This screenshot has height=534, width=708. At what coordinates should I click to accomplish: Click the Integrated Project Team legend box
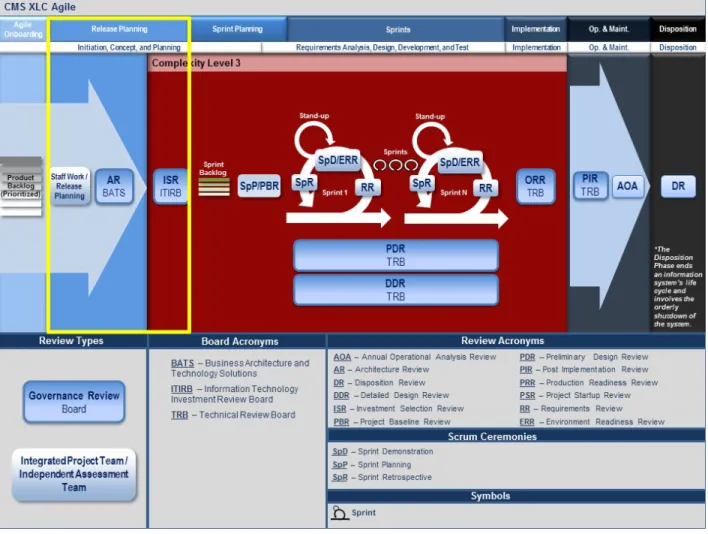[x=74, y=474]
